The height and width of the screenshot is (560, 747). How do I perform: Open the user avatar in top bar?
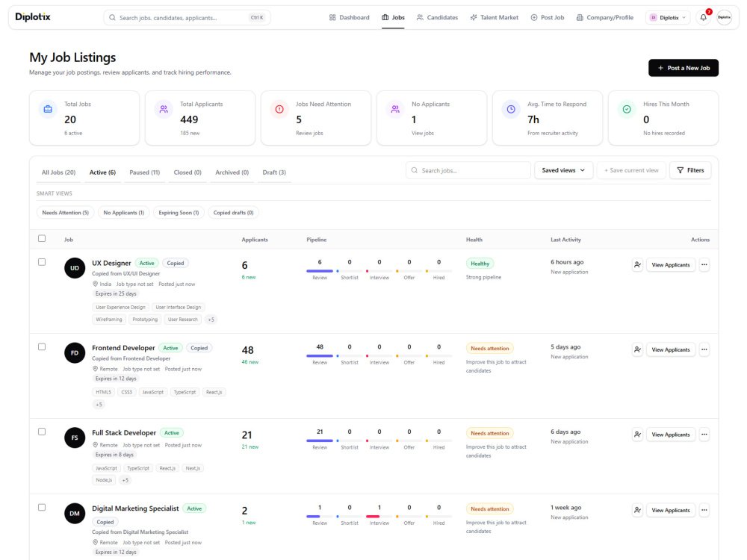click(x=724, y=18)
